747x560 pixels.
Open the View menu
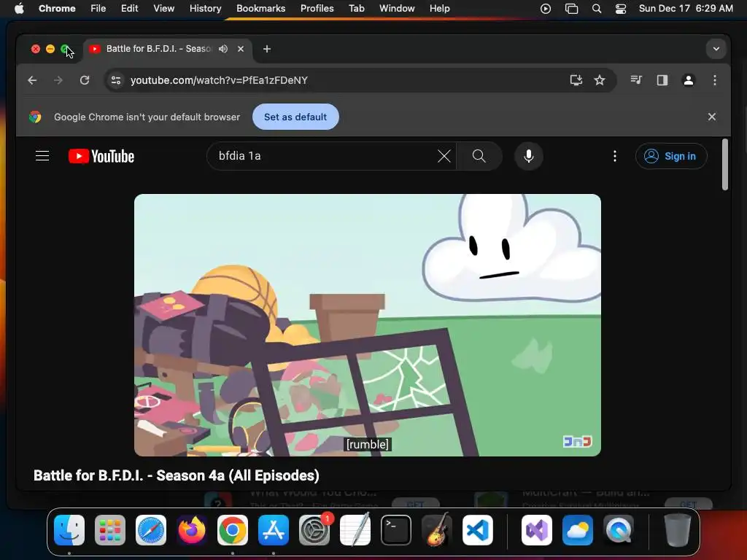tap(164, 8)
